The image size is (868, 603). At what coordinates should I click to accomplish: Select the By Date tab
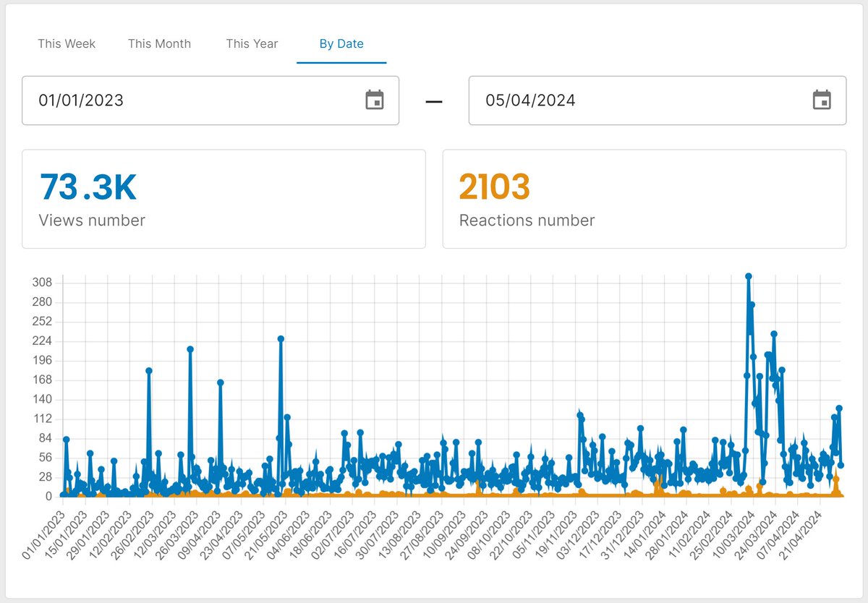[x=341, y=43]
